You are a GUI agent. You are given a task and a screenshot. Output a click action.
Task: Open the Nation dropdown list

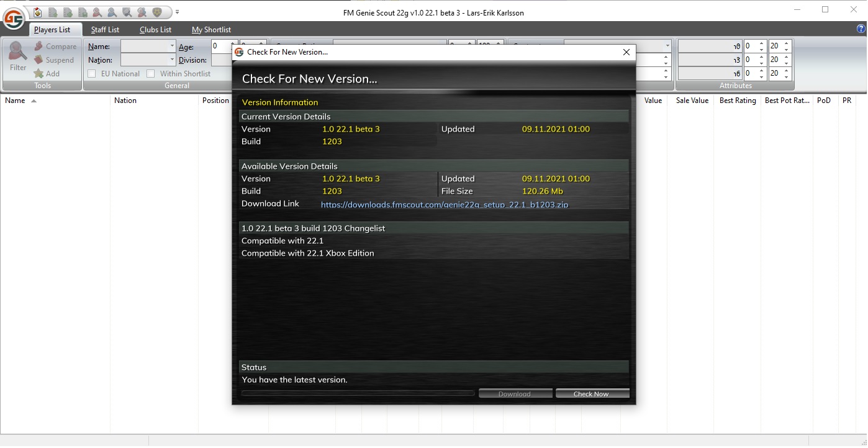pos(172,60)
